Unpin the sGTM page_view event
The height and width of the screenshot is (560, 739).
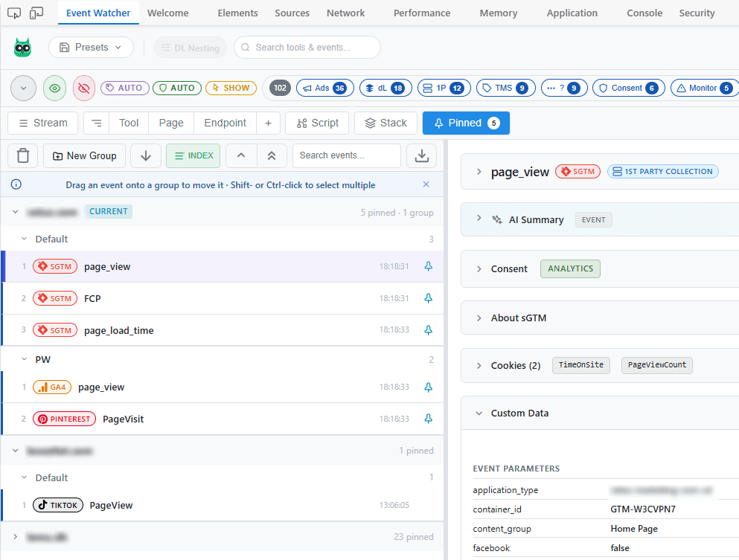pyautogui.click(x=429, y=266)
